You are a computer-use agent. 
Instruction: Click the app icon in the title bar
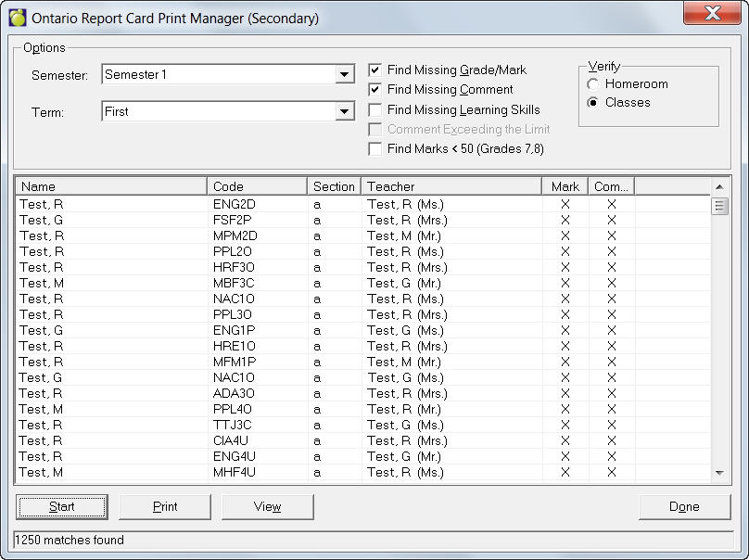click(18, 17)
